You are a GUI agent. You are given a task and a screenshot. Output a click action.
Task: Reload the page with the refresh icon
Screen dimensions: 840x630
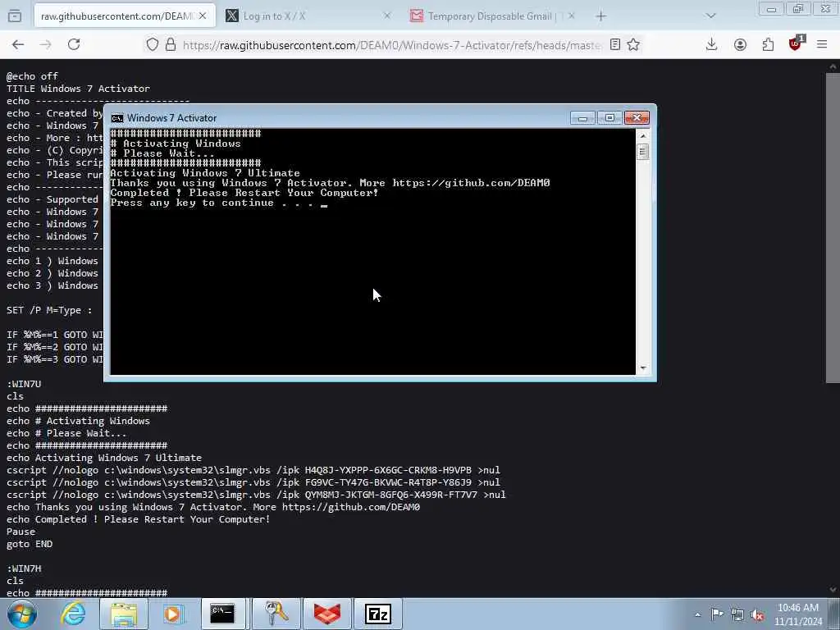click(x=74, y=44)
